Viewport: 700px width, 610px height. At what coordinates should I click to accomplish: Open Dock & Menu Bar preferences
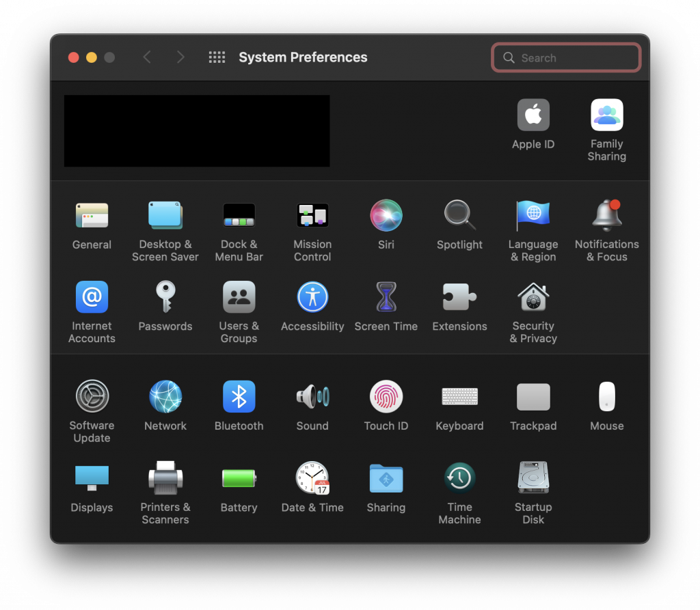pos(239,216)
